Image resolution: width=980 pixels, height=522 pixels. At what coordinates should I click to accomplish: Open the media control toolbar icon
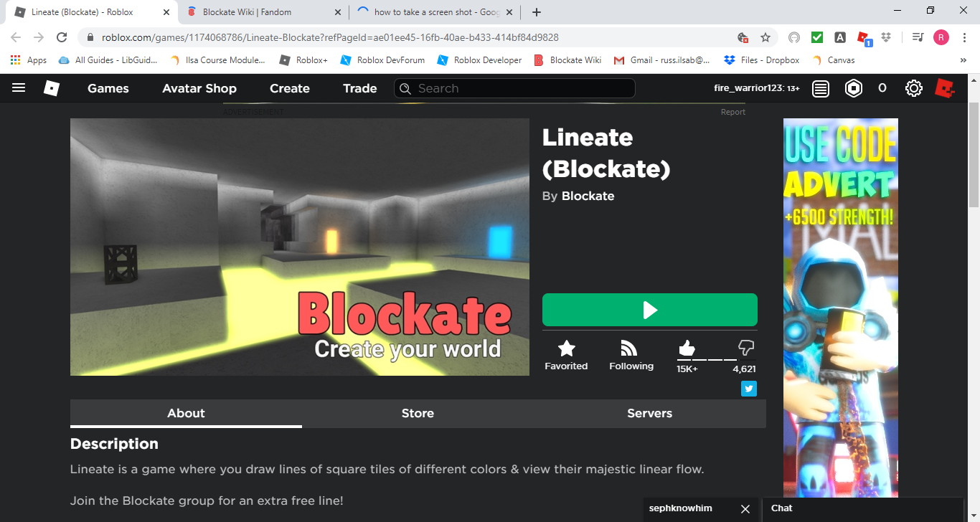[x=918, y=37]
